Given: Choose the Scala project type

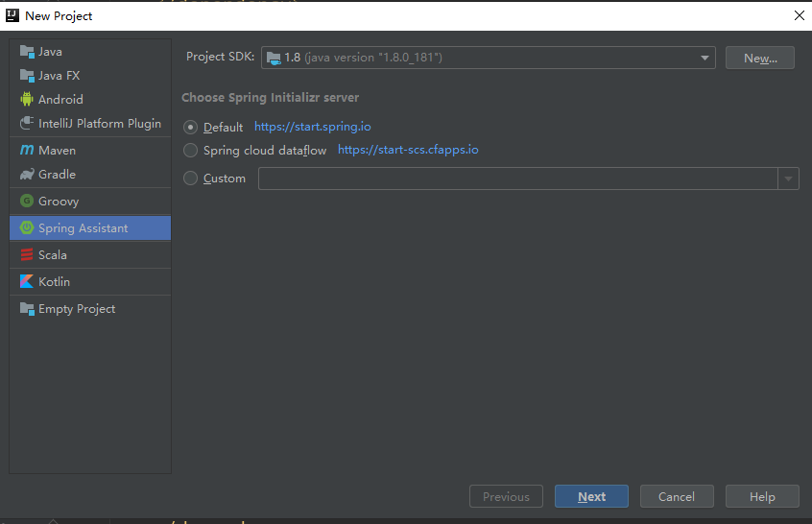Looking at the screenshot, I should point(90,254).
